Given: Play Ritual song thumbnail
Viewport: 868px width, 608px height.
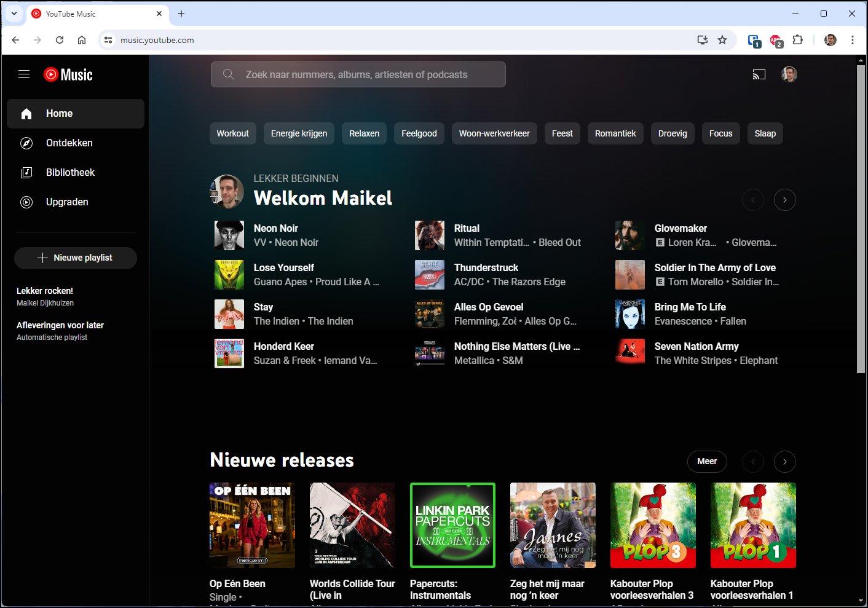Looking at the screenshot, I should (430, 235).
